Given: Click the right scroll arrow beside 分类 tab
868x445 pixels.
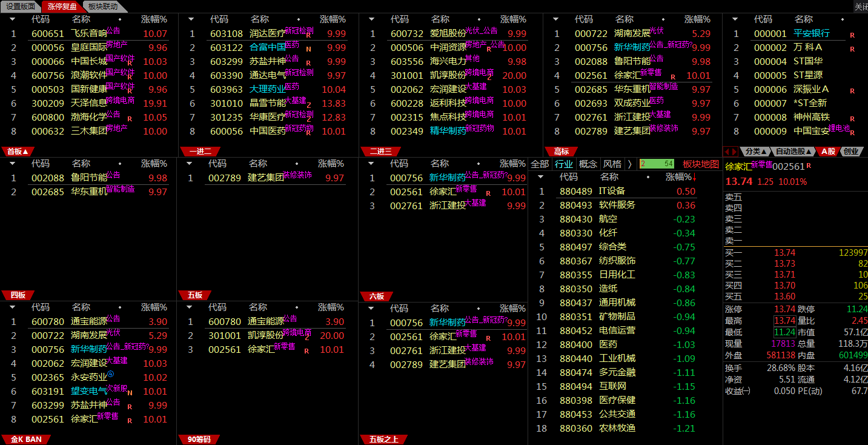Looking at the screenshot, I should pos(735,152).
